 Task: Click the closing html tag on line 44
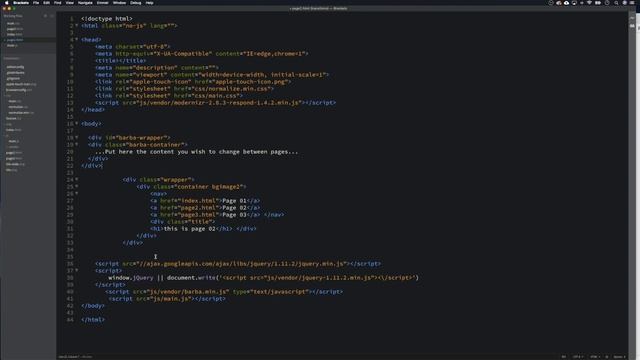pos(93,320)
